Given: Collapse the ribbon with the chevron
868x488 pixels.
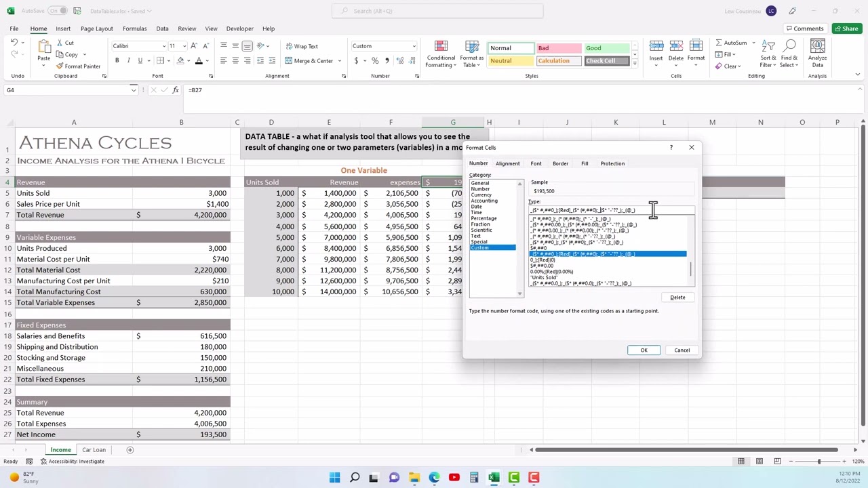Looking at the screenshot, I should [x=858, y=75].
